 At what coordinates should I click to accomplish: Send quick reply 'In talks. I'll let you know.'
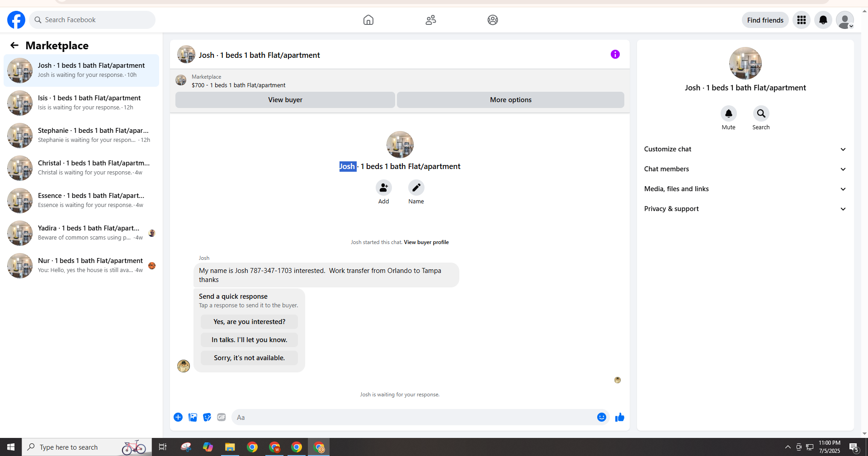(250, 340)
